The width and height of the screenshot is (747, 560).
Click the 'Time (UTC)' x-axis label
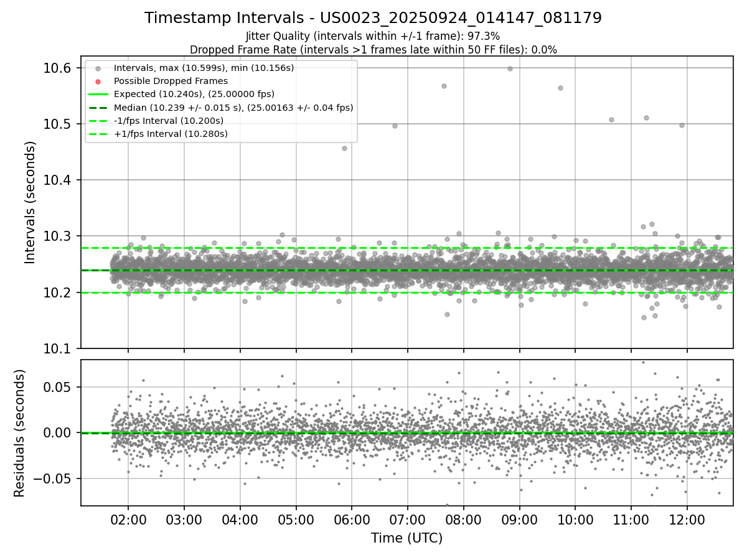[x=407, y=538]
